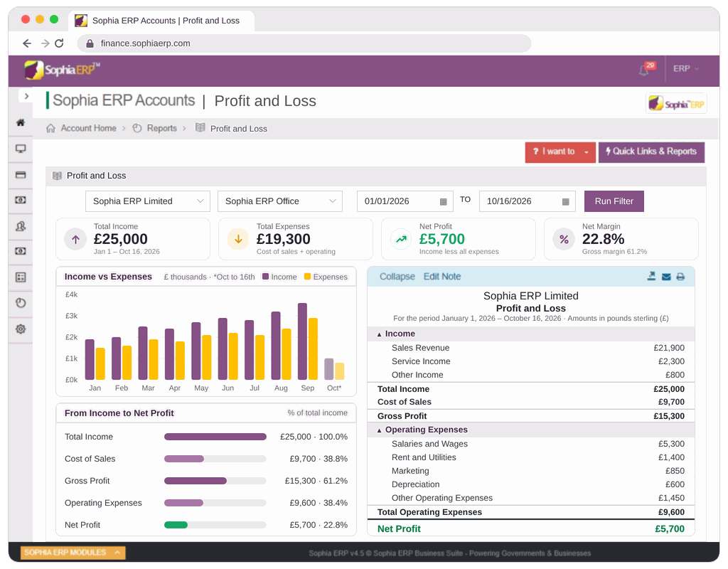Open calendar picker for start date
The image size is (728, 569).
443,201
